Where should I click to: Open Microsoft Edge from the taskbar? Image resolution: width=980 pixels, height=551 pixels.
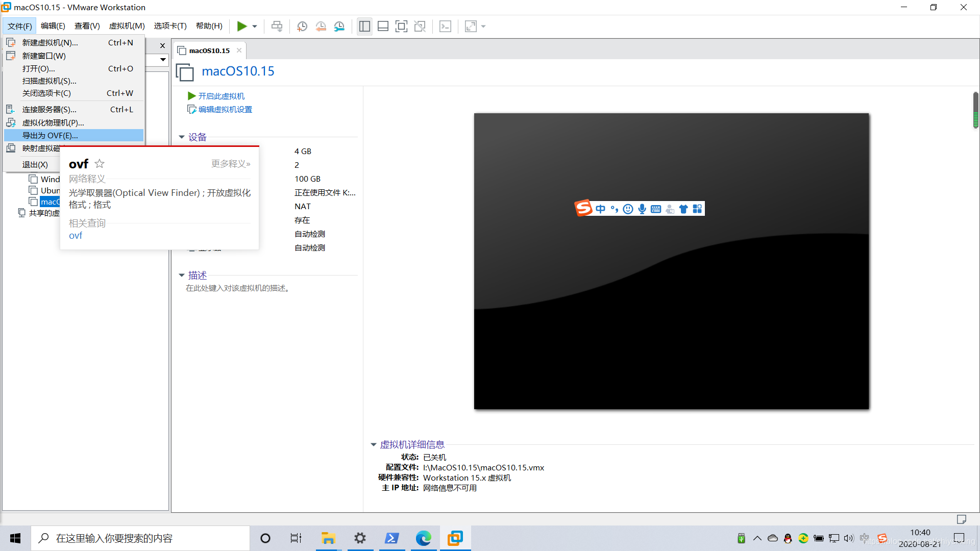tap(423, 538)
